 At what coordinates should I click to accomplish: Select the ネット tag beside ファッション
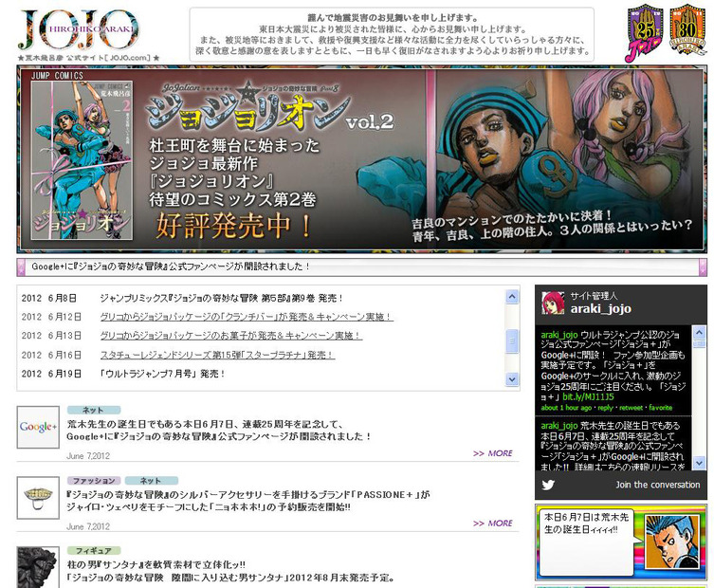151,481
